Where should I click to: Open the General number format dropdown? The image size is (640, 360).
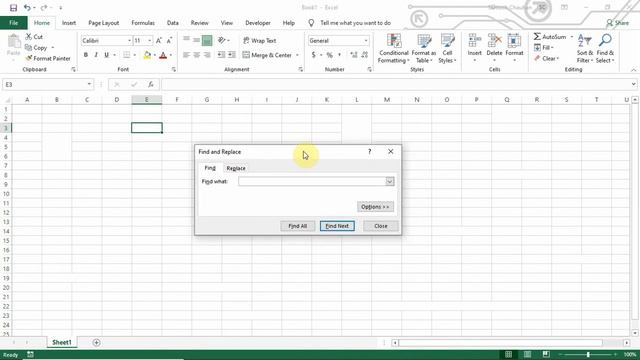coord(366,40)
